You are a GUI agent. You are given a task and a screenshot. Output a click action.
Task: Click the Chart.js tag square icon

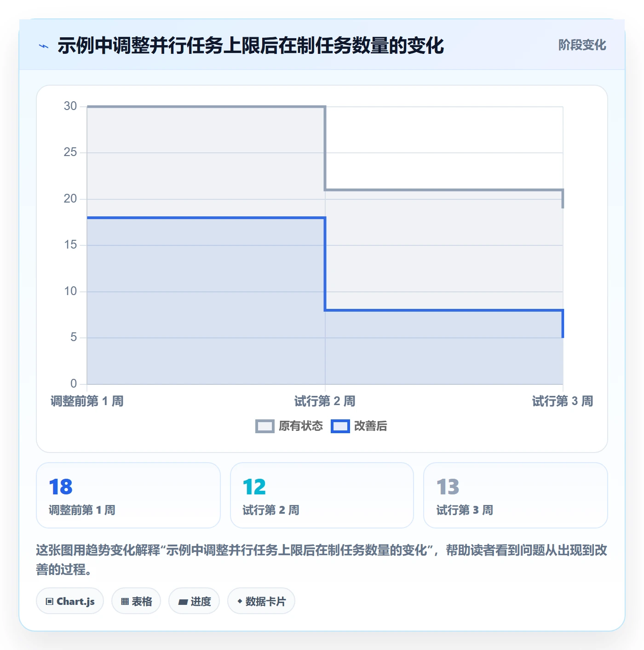(50, 601)
